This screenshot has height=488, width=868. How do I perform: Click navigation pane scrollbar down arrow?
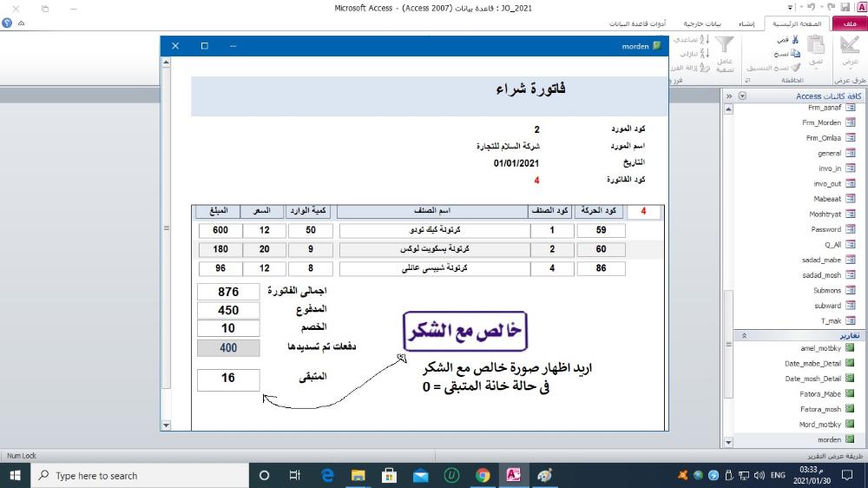click(x=728, y=443)
